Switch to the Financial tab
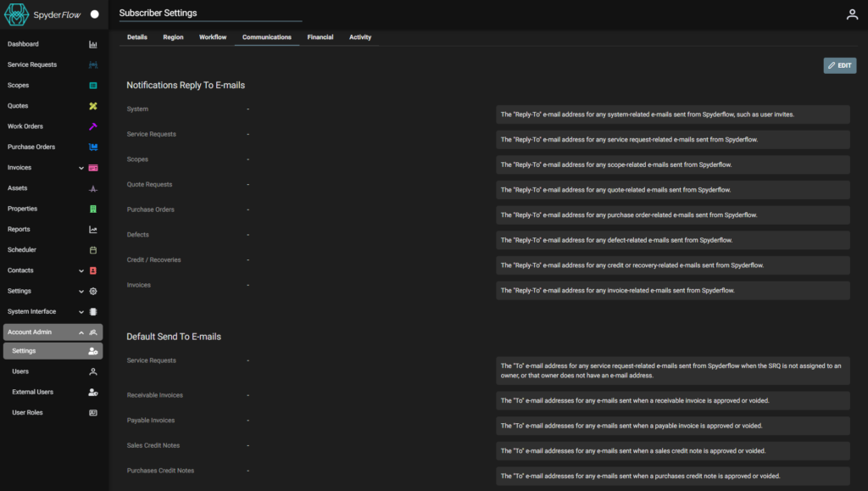Viewport: 868px width, 491px height. pos(320,37)
